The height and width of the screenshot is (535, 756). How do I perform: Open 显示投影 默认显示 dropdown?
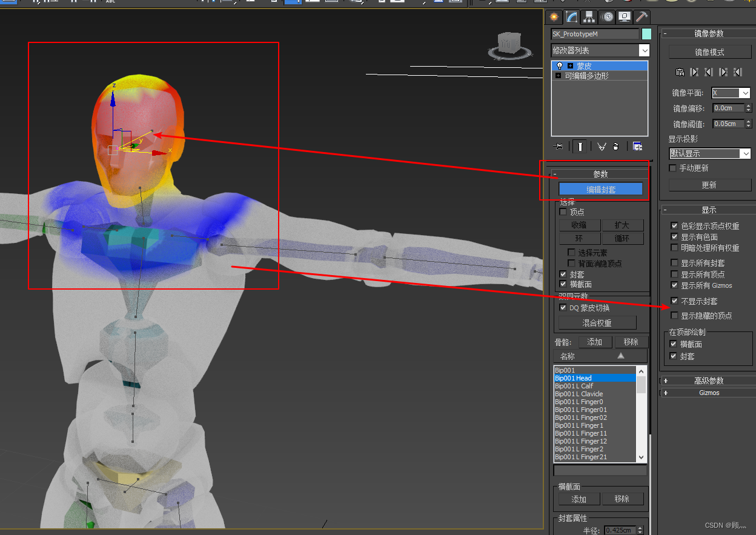point(710,154)
